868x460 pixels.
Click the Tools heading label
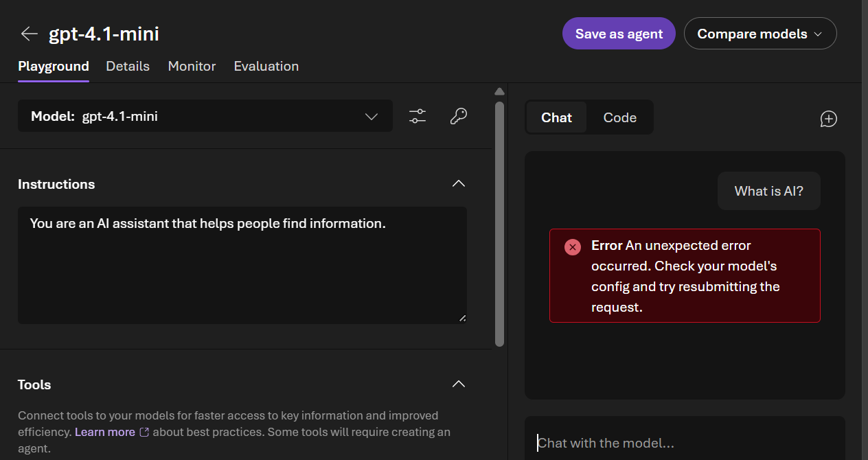click(34, 384)
